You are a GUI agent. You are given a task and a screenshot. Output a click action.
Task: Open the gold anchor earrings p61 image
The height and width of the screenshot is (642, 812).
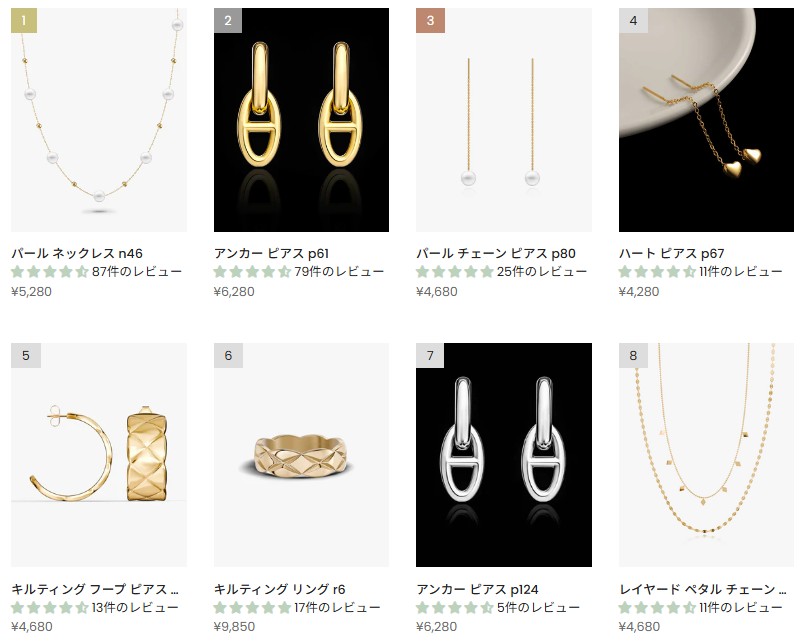pos(301,120)
